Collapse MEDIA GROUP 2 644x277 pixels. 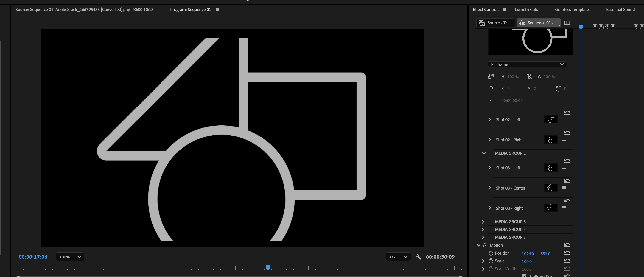click(483, 153)
